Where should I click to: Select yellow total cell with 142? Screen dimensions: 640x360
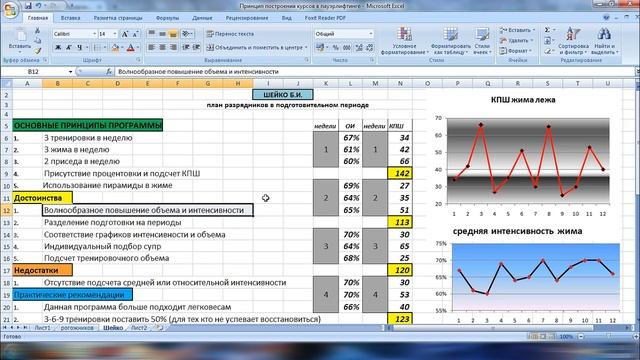[x=400, y=173]
